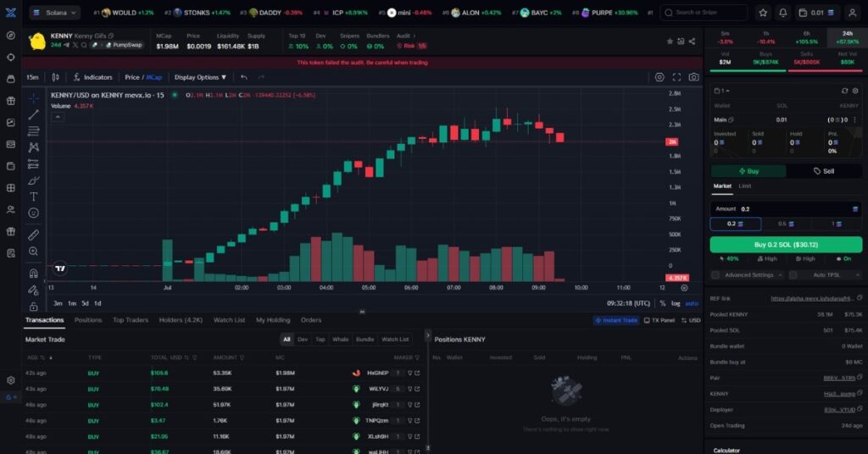
Task: Switch chart to MCap view
Action: click(154, 77)
